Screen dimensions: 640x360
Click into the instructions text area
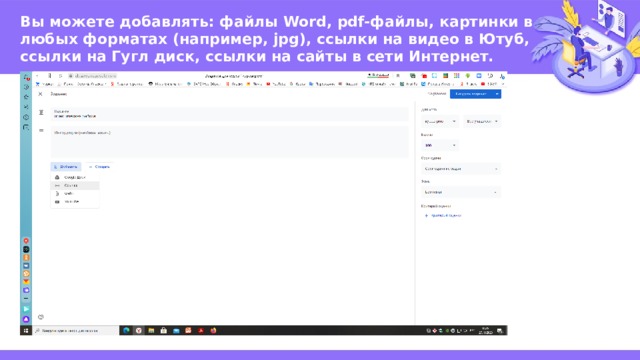click(x=229, y=142)
